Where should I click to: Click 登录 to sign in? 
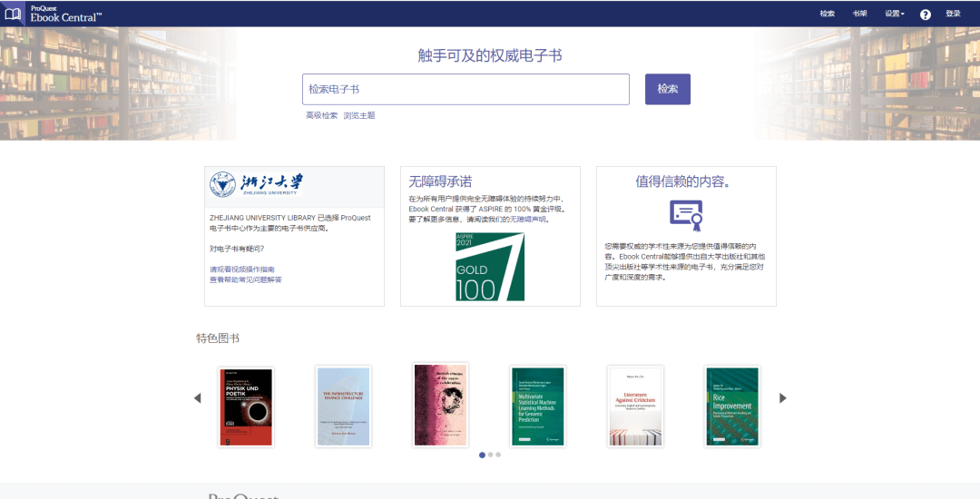click(x=953, y=14)
